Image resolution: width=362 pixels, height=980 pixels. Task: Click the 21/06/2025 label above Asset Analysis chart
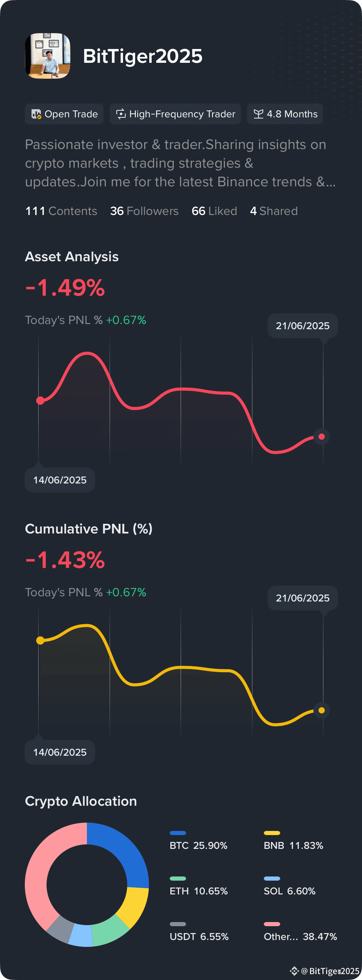point(303,326)
